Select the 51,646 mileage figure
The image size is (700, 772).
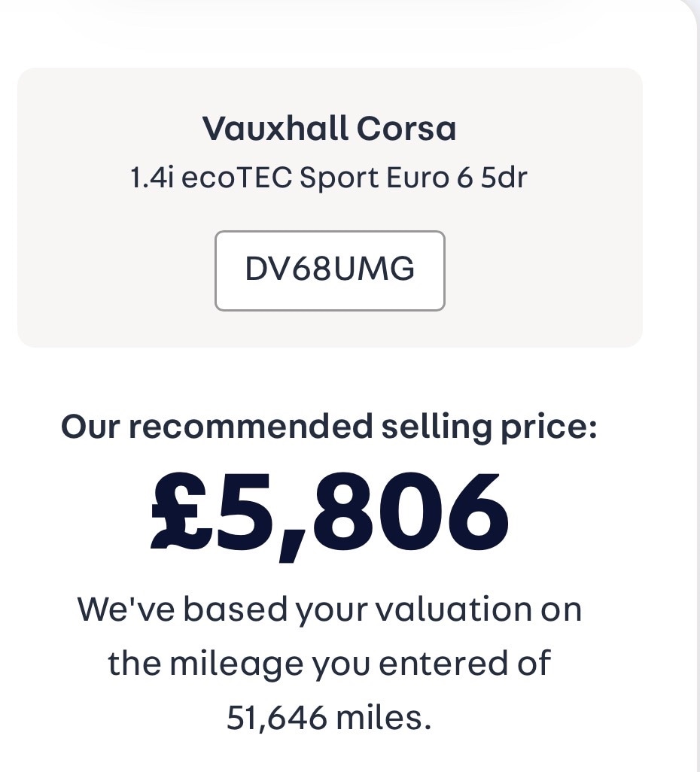(277, 719)
